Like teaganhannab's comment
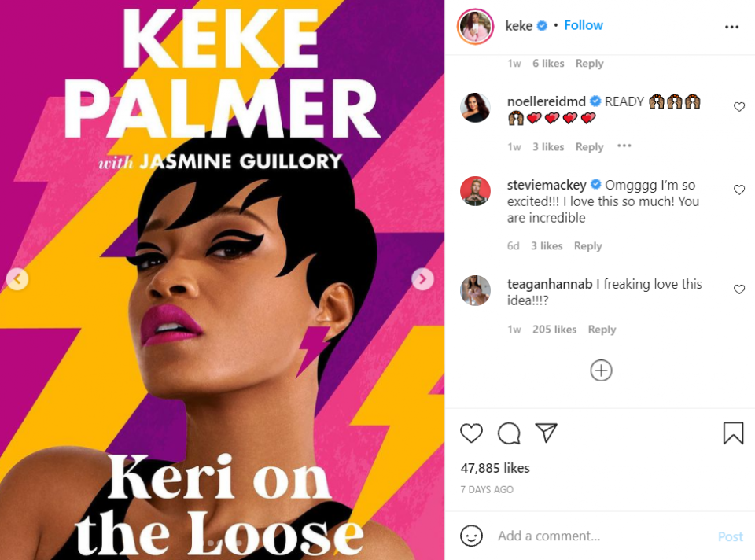 739,289
